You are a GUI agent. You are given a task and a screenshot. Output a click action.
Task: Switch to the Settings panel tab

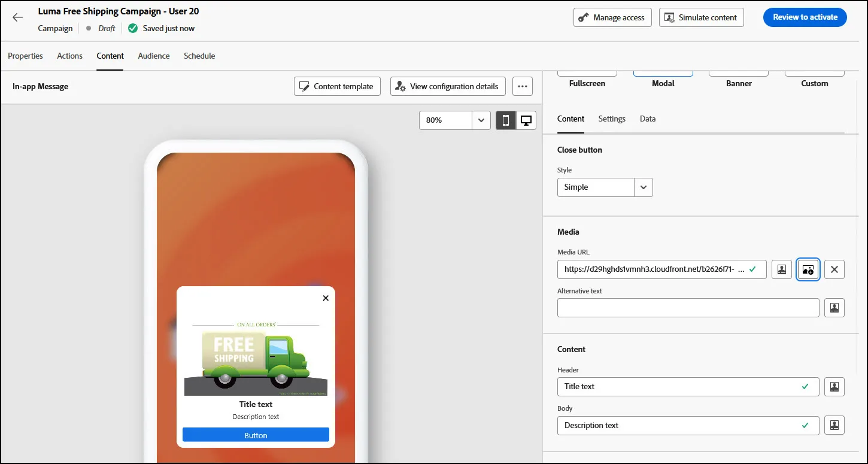(x=612, y=119)
